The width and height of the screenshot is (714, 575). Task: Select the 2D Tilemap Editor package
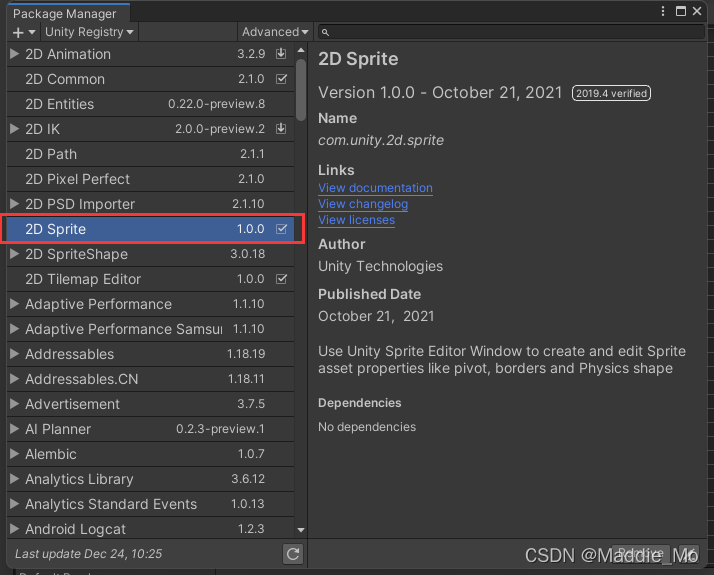[150, 279]
